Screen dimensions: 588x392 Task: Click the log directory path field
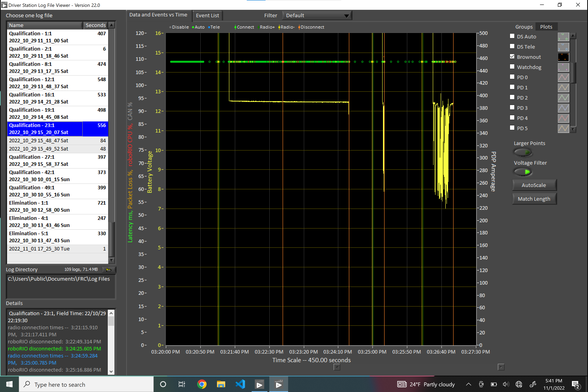coord(61,287)
